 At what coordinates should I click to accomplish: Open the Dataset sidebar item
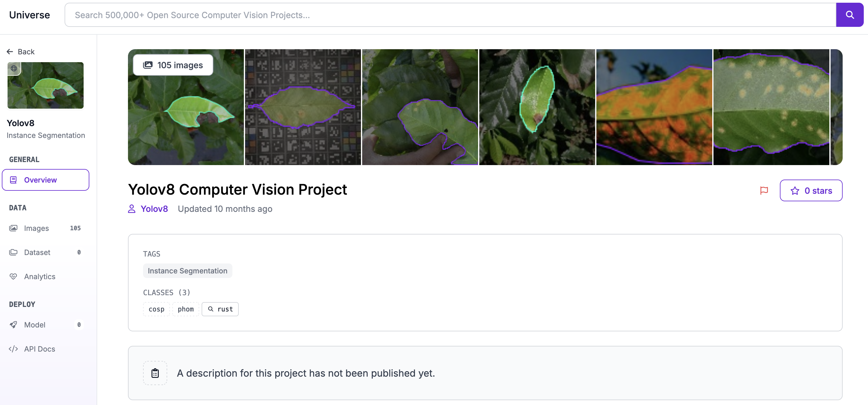click(37, 252)
